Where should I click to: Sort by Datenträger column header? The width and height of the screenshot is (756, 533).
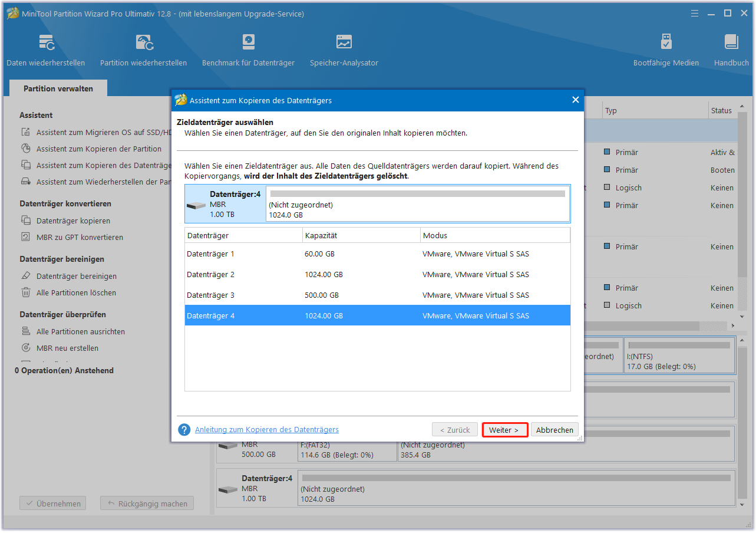click(x=243, y=235)
